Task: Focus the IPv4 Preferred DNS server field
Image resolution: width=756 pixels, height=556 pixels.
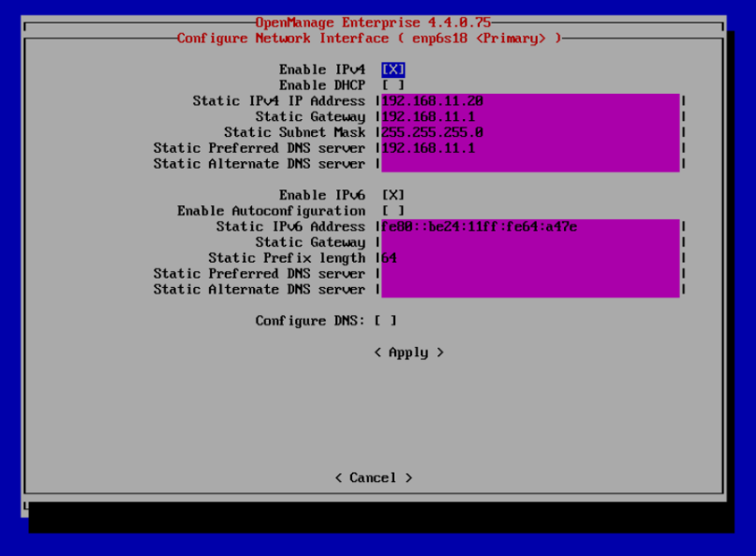Action: (x=530, y=148)
